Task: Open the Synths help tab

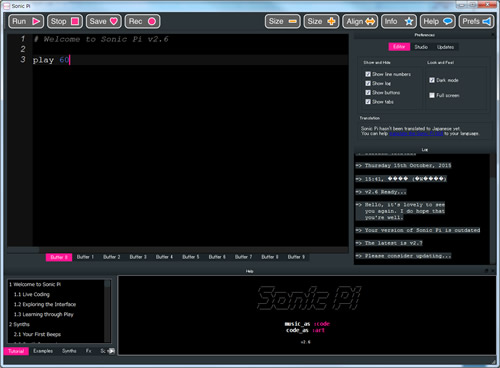Action: click(69, 351)
